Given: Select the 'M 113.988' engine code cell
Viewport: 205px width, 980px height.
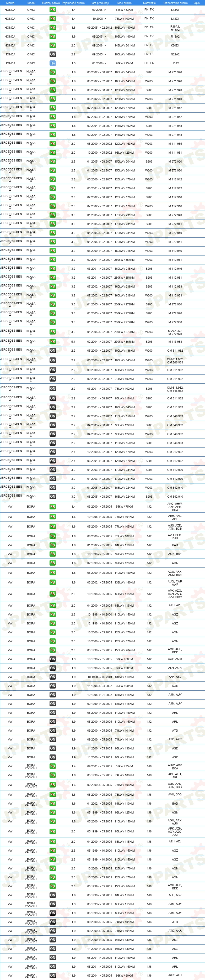Looking at the screenshot, I should pyautogui.click(x=175, y=342).
